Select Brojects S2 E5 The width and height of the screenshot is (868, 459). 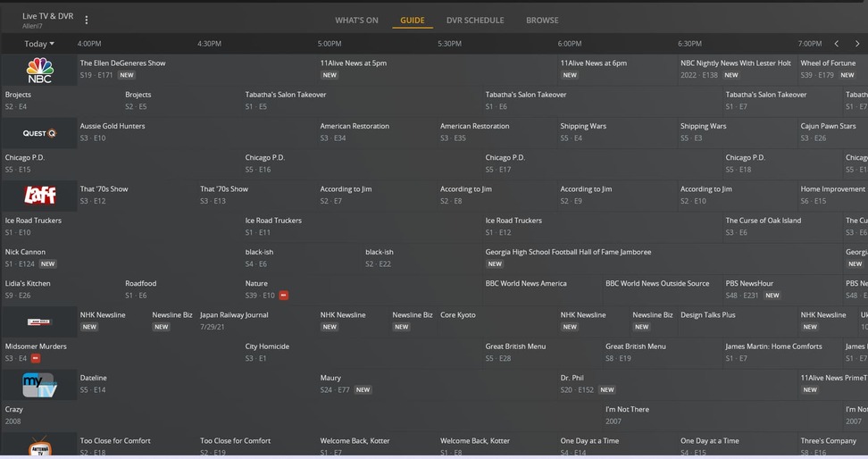(182, 101)
